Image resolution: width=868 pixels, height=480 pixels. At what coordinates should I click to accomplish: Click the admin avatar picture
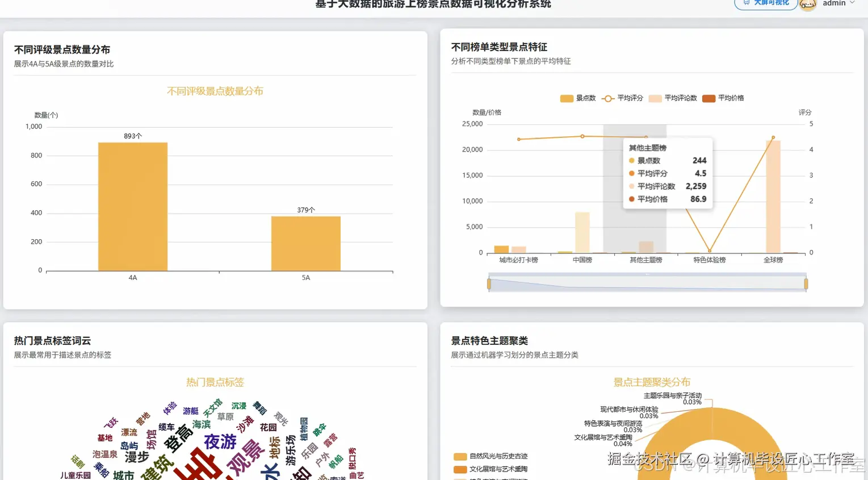tap(808, 5)
